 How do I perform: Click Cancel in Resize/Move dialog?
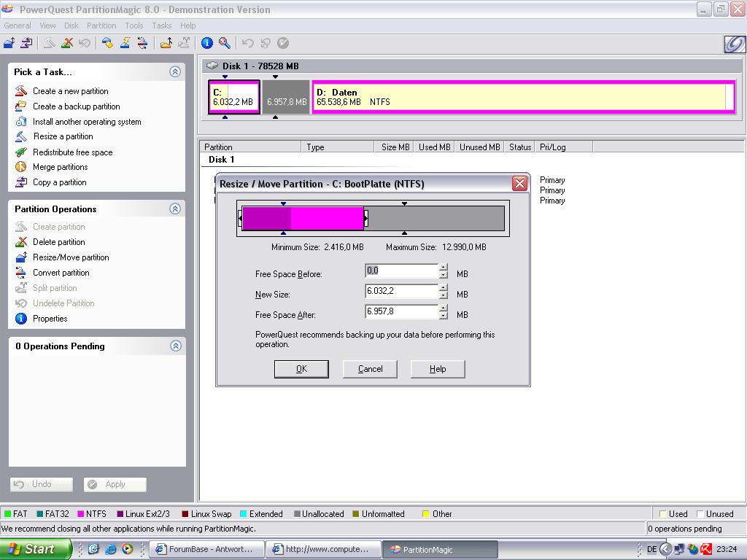point(370,369)
